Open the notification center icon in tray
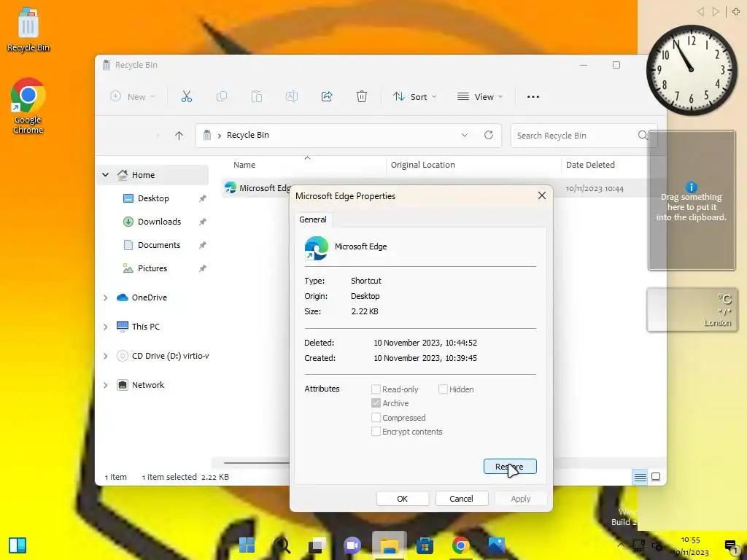Image resolution: width=747 pixels, height=560 pixels. [730, 545]
